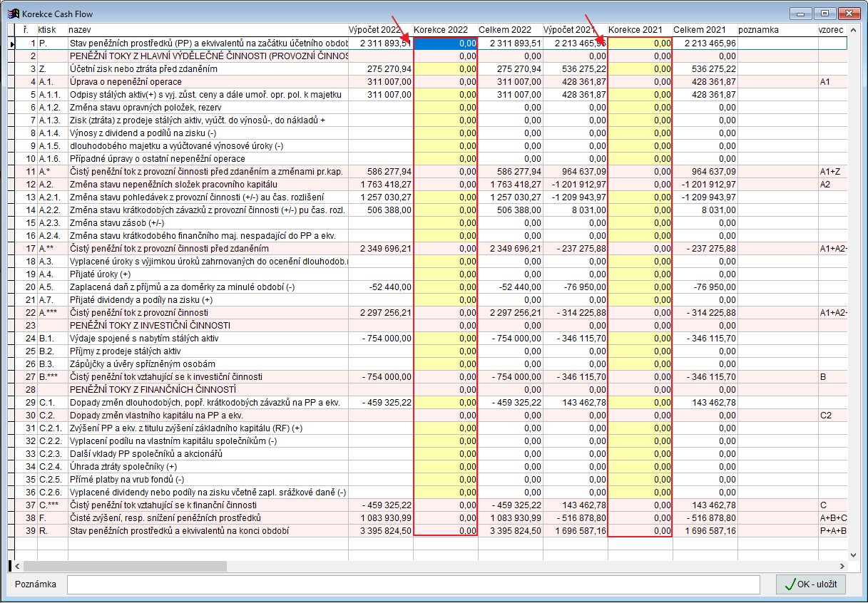This screenshot has width=868, height=603.
Task: Click the Korekce Cash Flow window icon
Action: coord(12,14)
